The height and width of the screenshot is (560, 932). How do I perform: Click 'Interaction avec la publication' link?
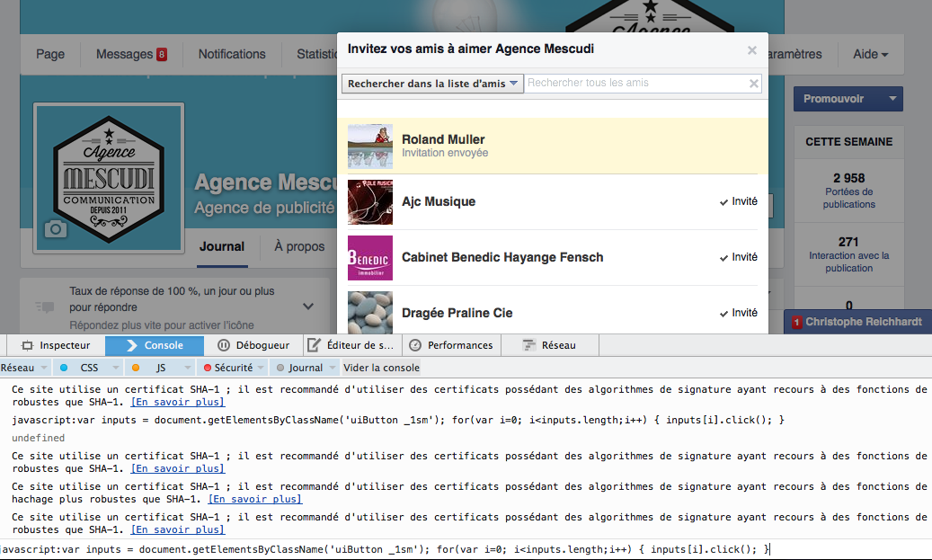pos(848,262)
